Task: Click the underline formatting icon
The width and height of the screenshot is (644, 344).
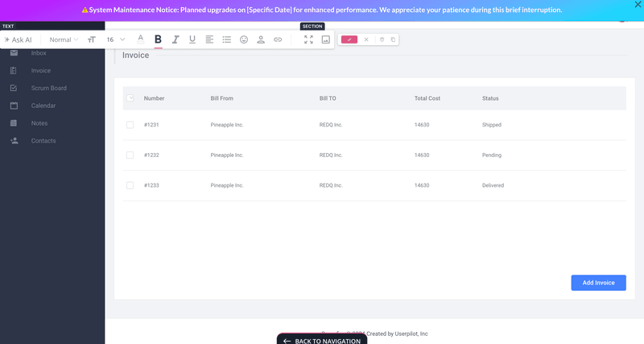Action: point(192,39)
